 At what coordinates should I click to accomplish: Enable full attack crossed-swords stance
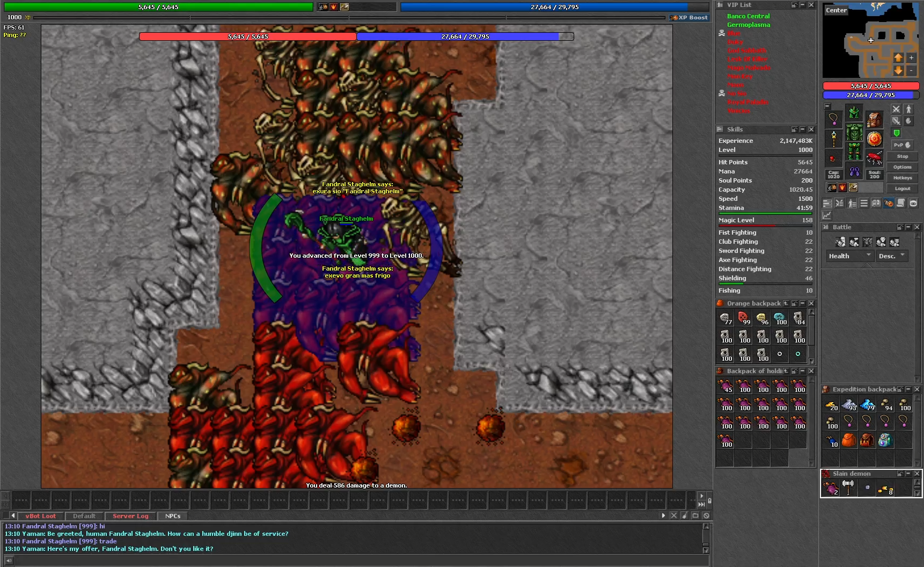(896, 110)
